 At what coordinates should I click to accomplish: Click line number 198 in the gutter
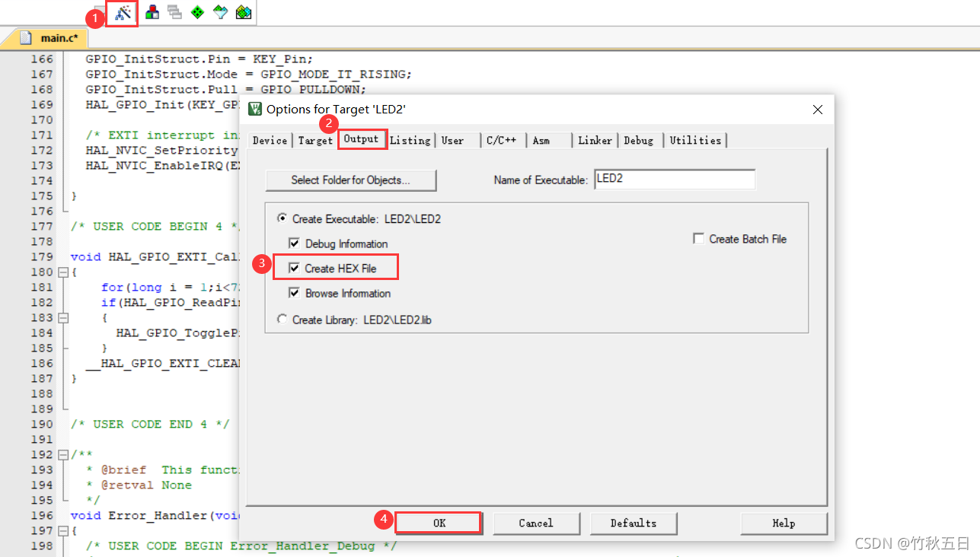42,546
